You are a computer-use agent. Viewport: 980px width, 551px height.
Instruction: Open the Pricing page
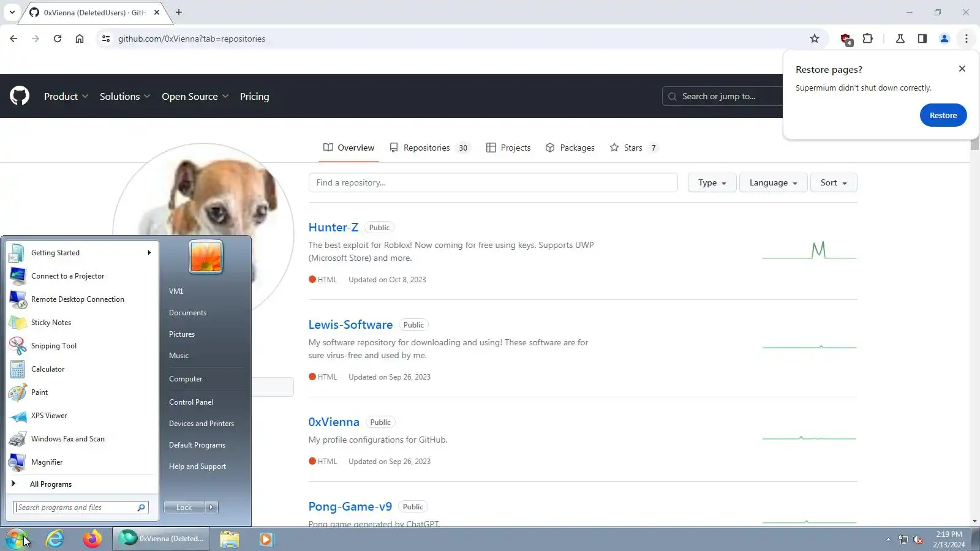coord(254,96)
